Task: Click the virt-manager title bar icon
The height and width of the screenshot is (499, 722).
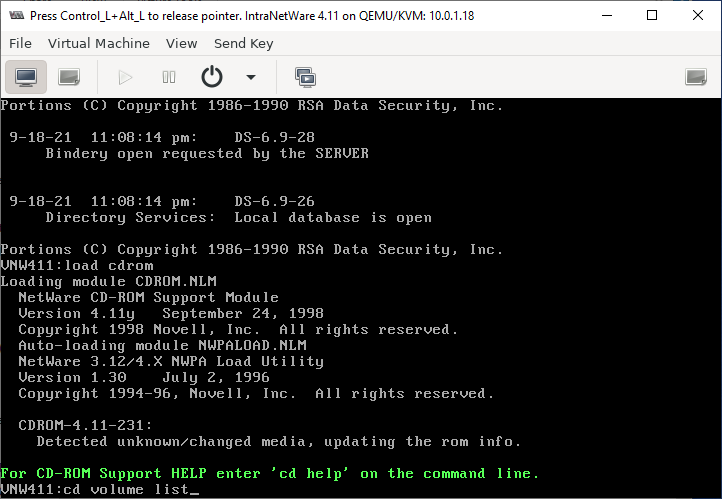Action: tap(17, 16)
